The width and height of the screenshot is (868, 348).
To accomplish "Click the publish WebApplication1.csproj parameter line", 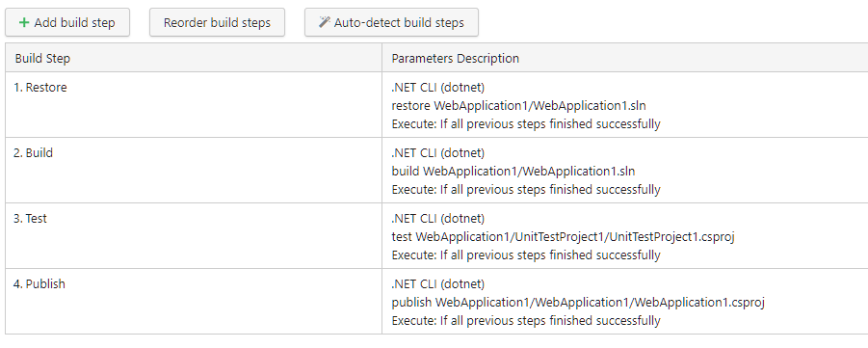I will pyautogui.click(x=578, y=303).
